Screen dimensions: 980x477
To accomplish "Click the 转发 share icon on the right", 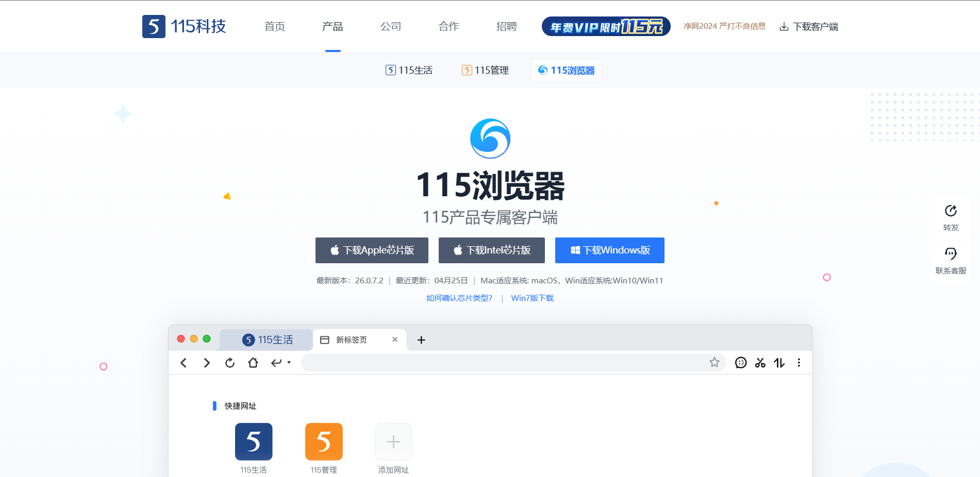I will coord(950,211).
